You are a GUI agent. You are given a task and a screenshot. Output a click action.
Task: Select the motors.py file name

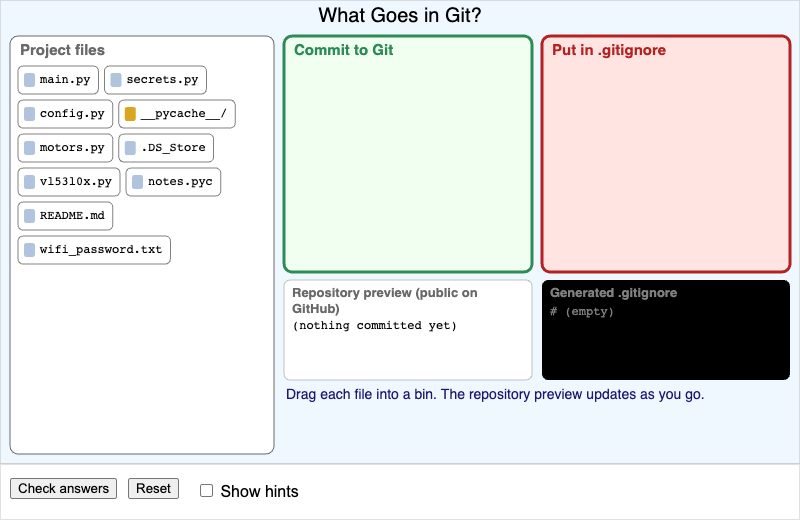72,147
